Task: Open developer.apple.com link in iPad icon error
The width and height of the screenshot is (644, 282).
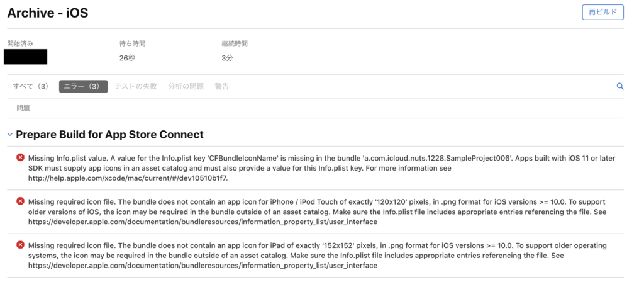Action: (x=203, y=266)
